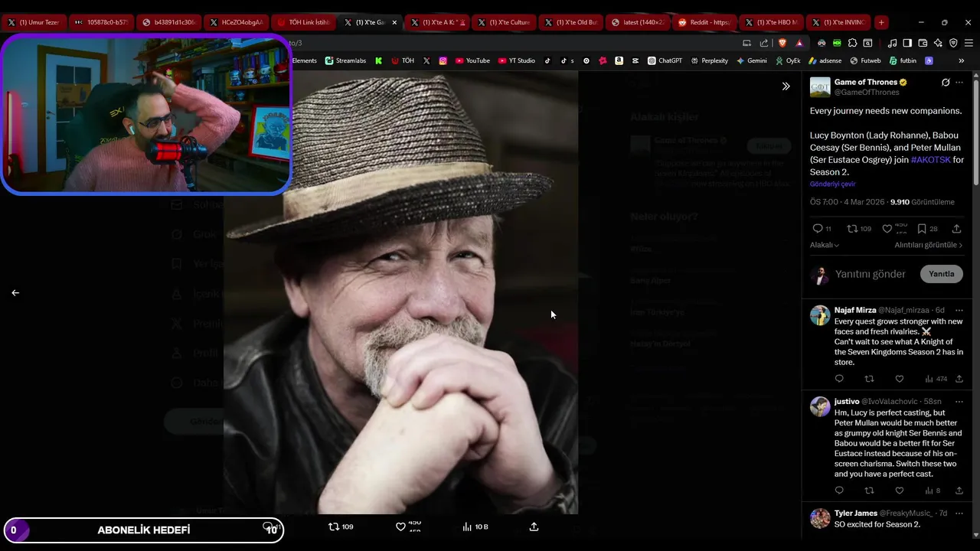Open @GameOfThrones handle text
The height and width of the screenshot is (551, 980).
pyautogui.click(x=867, y=93)
